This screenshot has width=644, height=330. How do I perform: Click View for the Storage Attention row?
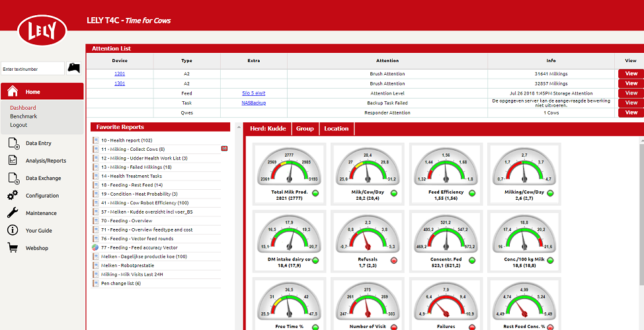[x=631, y=93]
